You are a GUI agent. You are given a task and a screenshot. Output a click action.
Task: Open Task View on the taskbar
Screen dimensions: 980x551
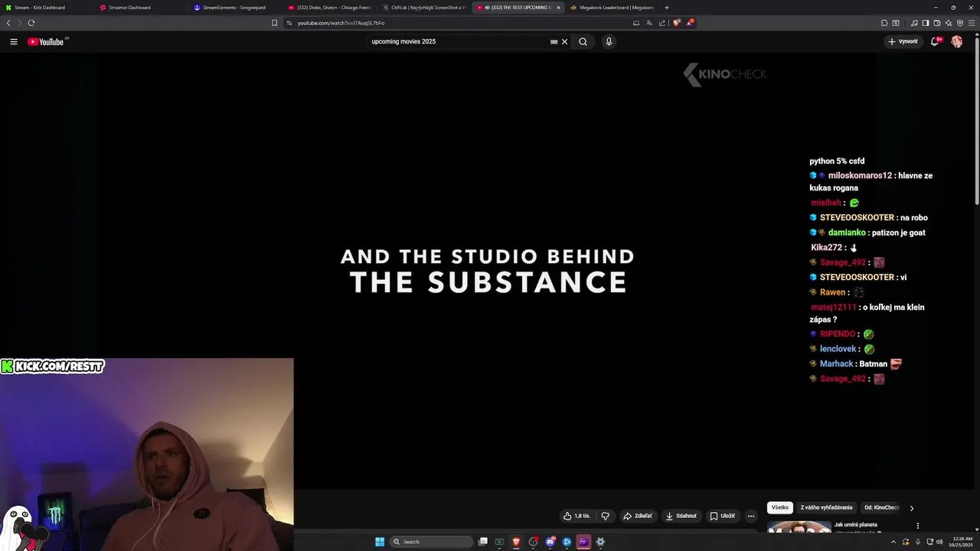[483, 542]
